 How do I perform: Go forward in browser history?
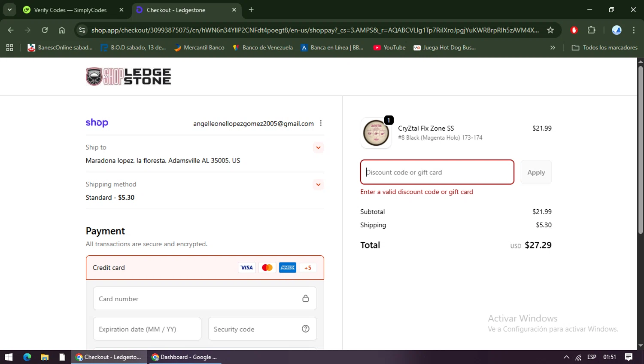point(27,30)
